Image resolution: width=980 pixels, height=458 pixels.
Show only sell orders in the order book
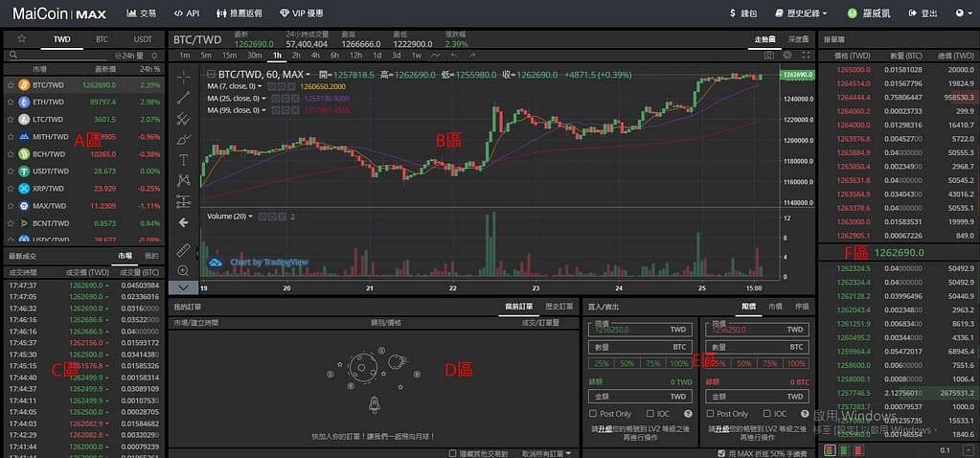click(859, 450)
